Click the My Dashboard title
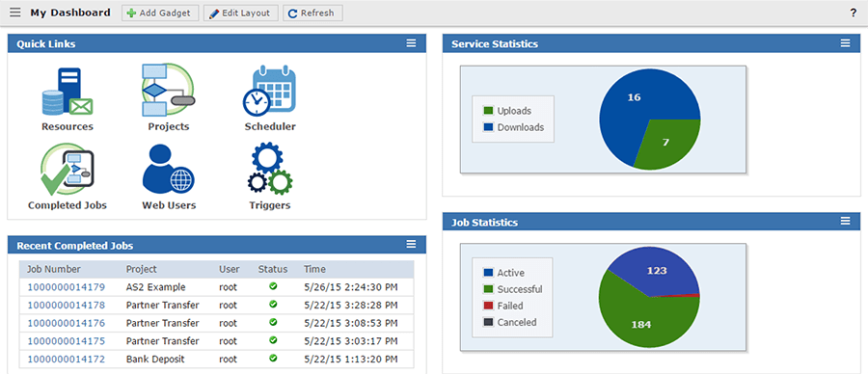Screen dimensions: 868x374 click(70, 13)
